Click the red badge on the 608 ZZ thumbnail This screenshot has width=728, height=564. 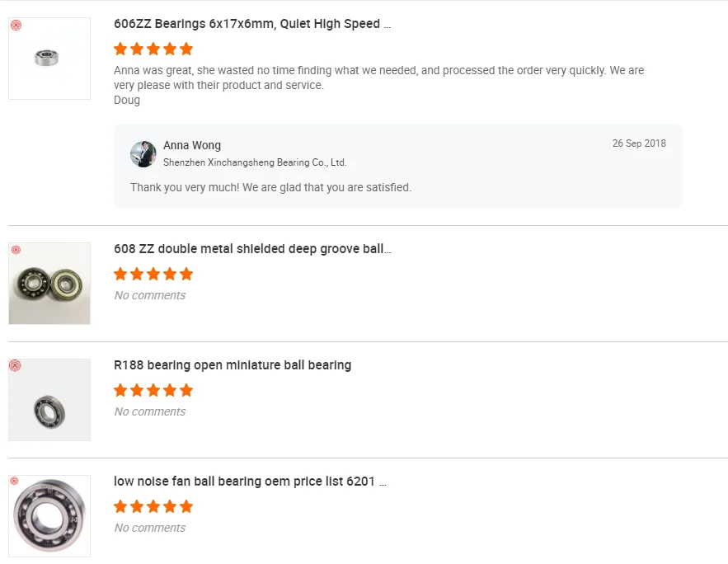tap(16, 250)
